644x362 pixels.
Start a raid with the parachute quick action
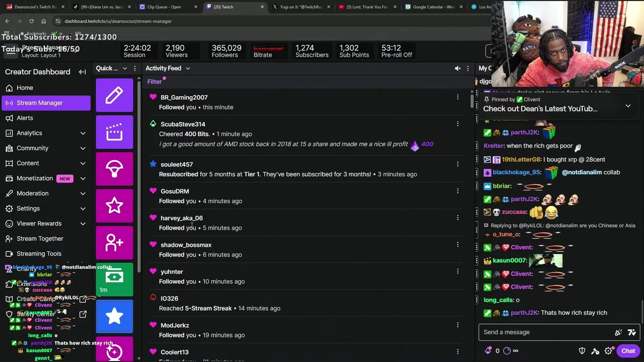(x=114, y=169)
